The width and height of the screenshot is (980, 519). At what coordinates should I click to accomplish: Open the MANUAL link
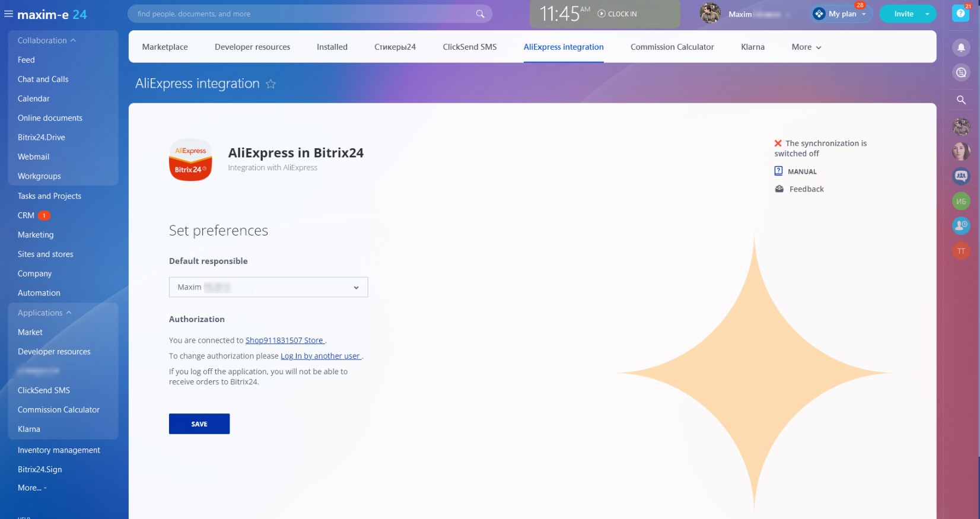tap(802, 171)
